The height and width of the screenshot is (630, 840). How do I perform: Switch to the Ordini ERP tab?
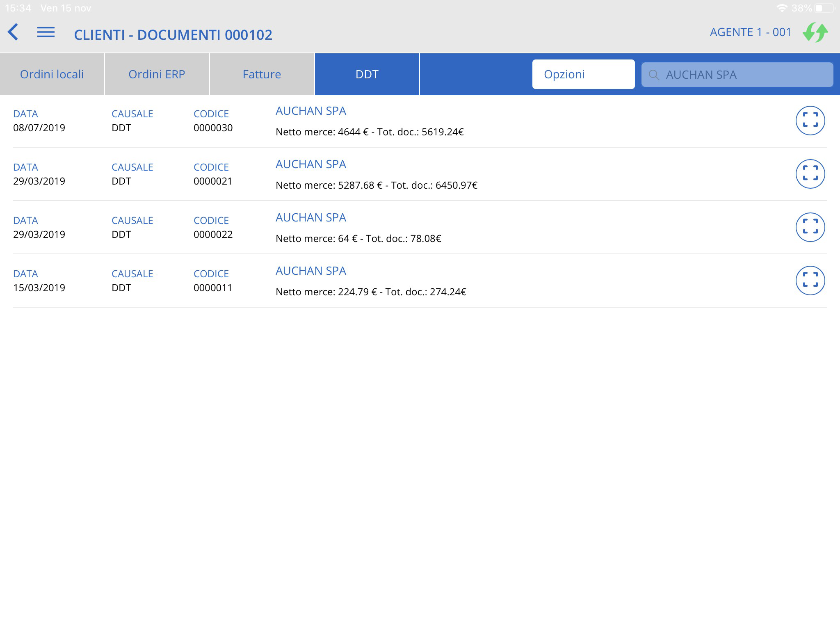click(x=157, y=74)
